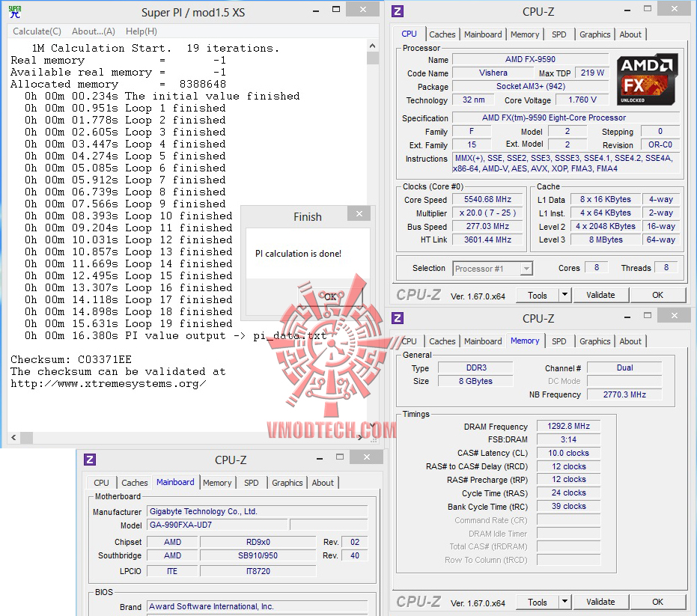Select About tab in bottom Mainboard CPU-Z window

323,483
